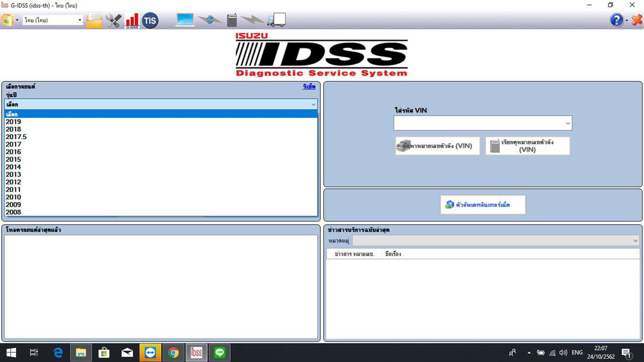Choose model year 2019
Viewport: 644px width, 362px height.
pyautogui.click(x=161, y=122)
